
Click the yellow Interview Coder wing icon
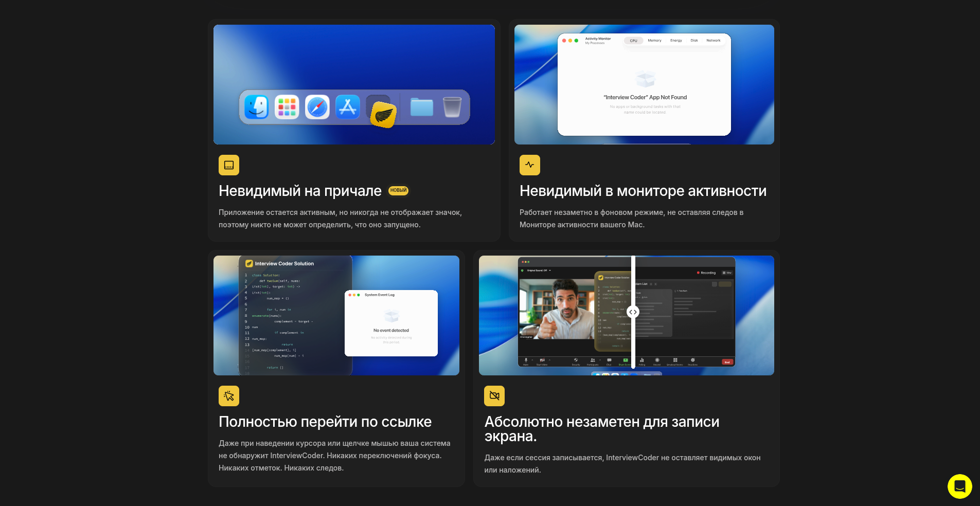383,114
